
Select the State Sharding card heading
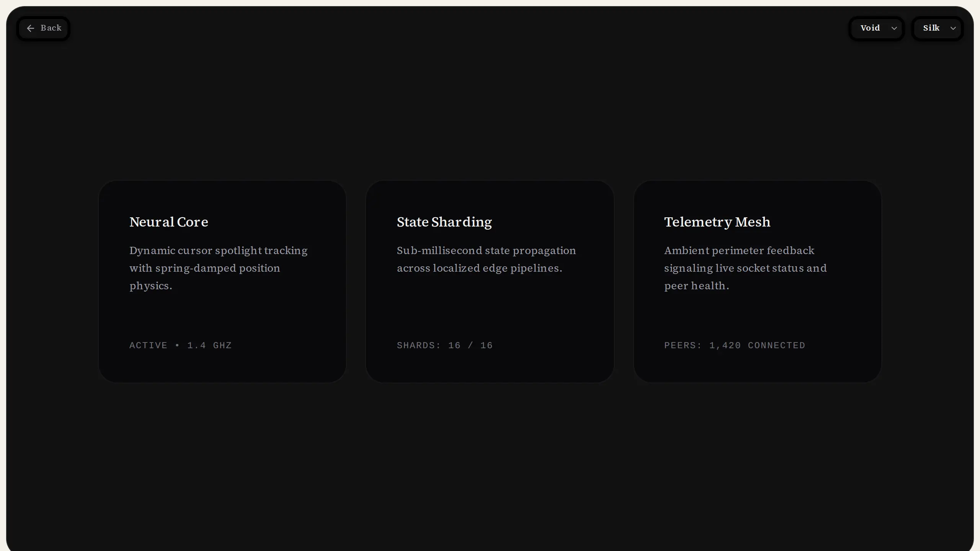444,222
